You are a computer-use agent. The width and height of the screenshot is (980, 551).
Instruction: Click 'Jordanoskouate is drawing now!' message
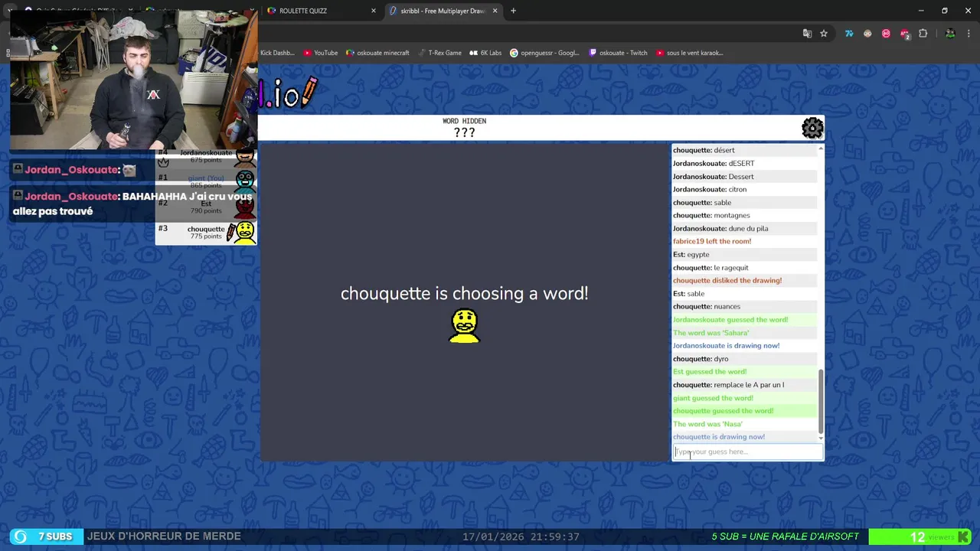[726, 346]
